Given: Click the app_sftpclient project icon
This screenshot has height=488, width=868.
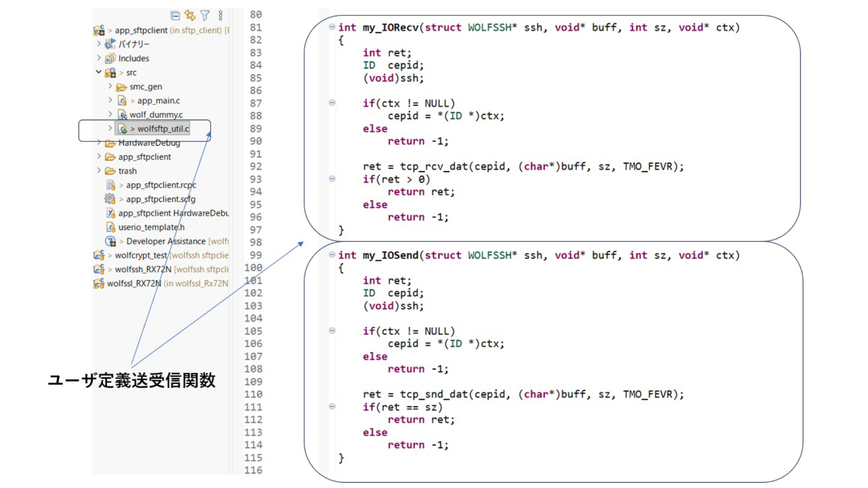Looking at the screenshot, I should (x=99, y=30).
